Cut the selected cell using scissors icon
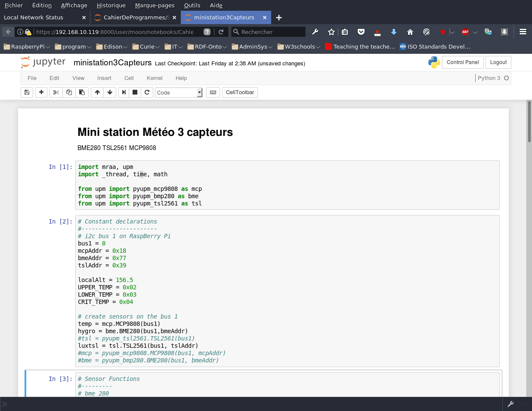This screenshot has width=532, height=411. [x=56, y=92]
